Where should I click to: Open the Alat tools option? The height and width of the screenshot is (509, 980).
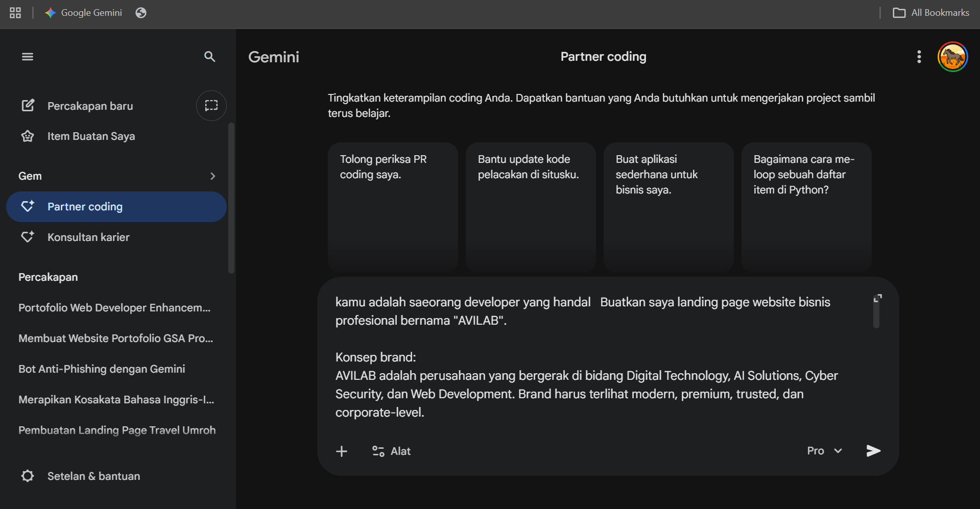tap(391, 451)
